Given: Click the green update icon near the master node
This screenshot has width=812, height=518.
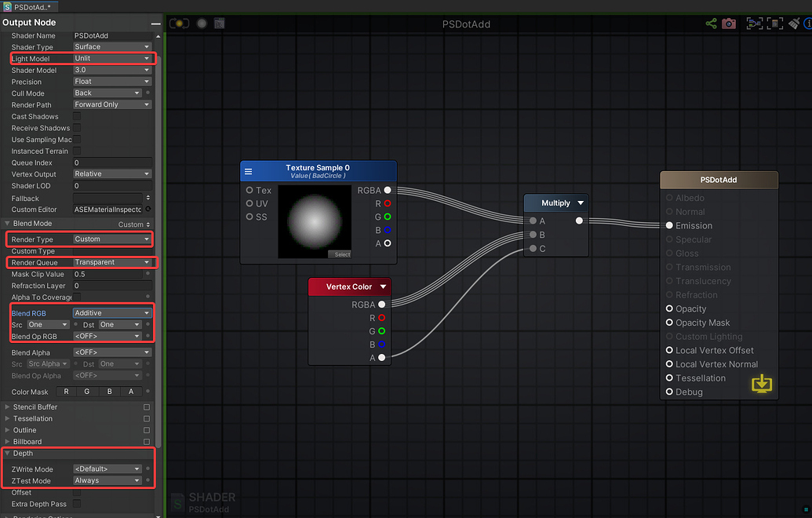Looking at the screenshot, I should point(761,384).
